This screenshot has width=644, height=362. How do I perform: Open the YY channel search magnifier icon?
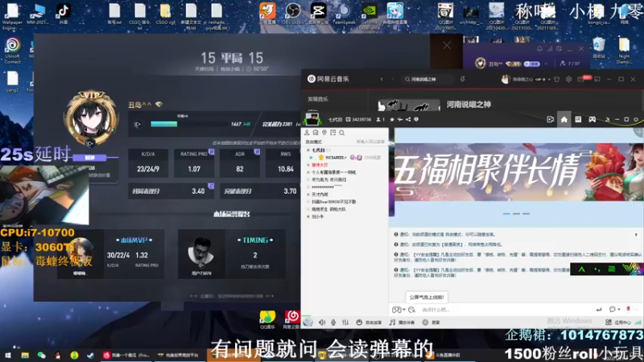(x=341, y=133)
